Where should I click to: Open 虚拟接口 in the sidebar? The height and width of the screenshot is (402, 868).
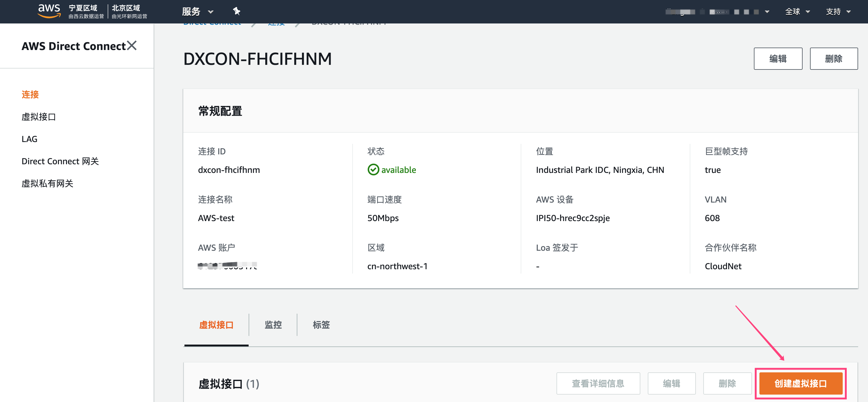[x=39, y=117]
